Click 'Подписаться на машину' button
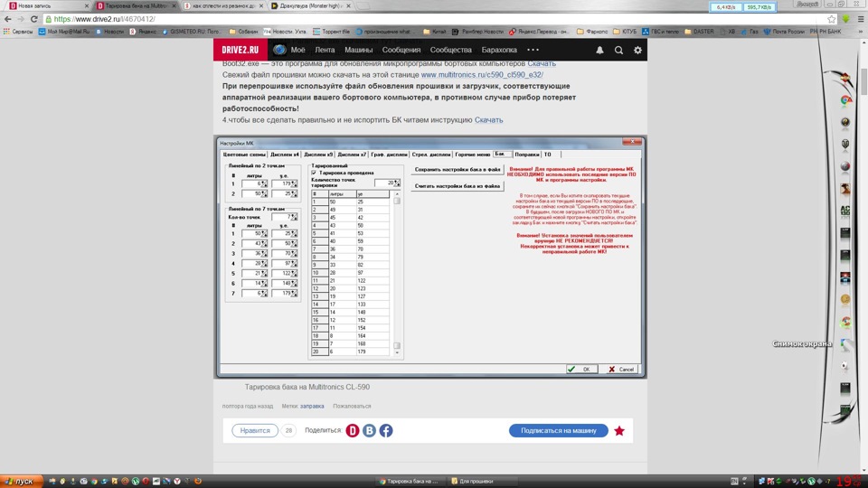Image resolution: width=868 pixels, height=488 pixels. click(x=559, y=430)
